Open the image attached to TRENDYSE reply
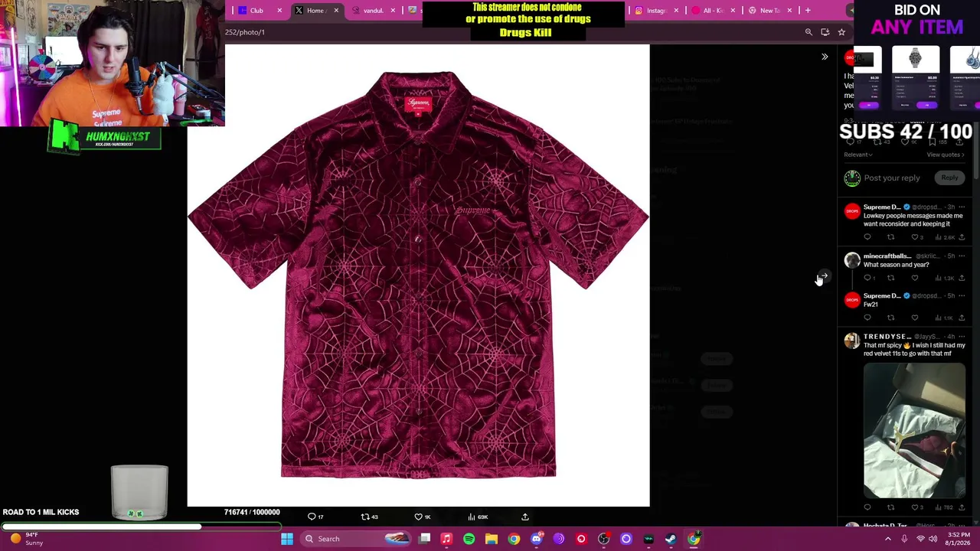This screenshot has height=551, width=980. [915, 431]
